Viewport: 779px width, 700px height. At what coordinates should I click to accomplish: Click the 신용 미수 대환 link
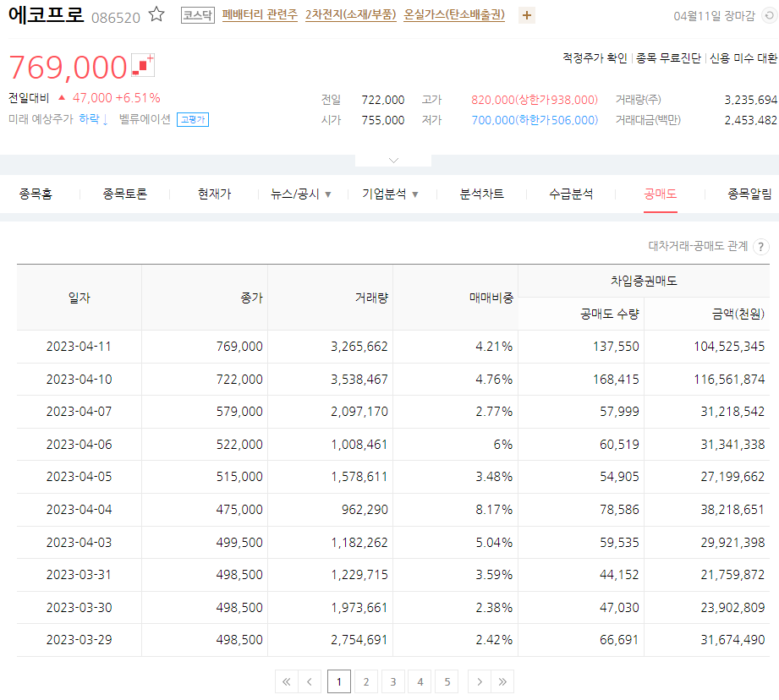pyautogui.click(x=743, y=58)
